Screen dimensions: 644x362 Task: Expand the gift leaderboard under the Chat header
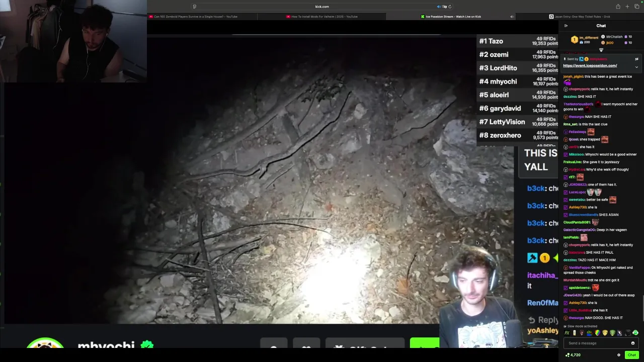[601, 50]
